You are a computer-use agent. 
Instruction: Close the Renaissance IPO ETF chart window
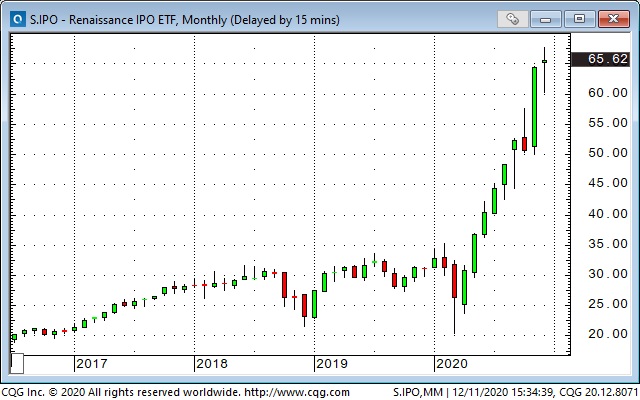click(x=613, y=19)
